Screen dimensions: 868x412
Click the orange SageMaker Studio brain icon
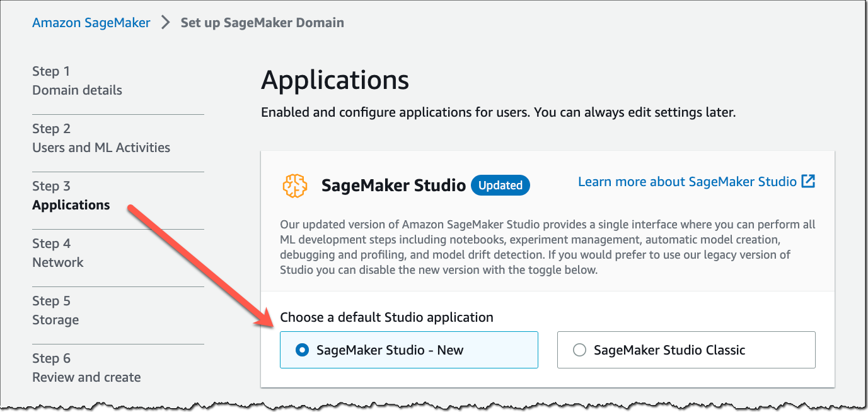point(294,185)
